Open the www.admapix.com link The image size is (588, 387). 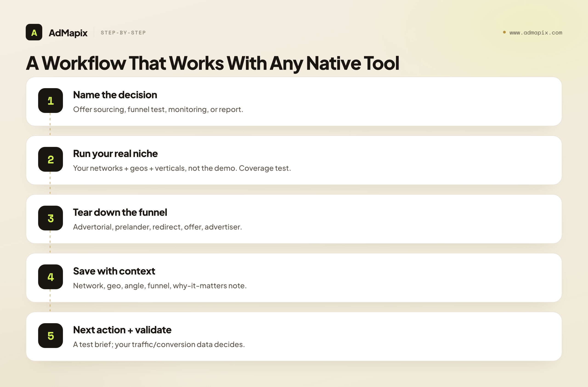536,33
